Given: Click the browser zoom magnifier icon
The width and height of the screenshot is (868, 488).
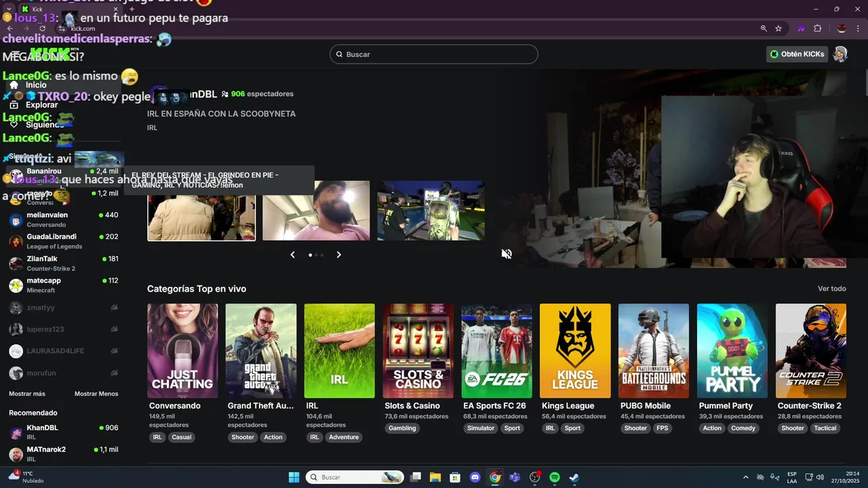Looking at the screenshot, I should 764,28.
